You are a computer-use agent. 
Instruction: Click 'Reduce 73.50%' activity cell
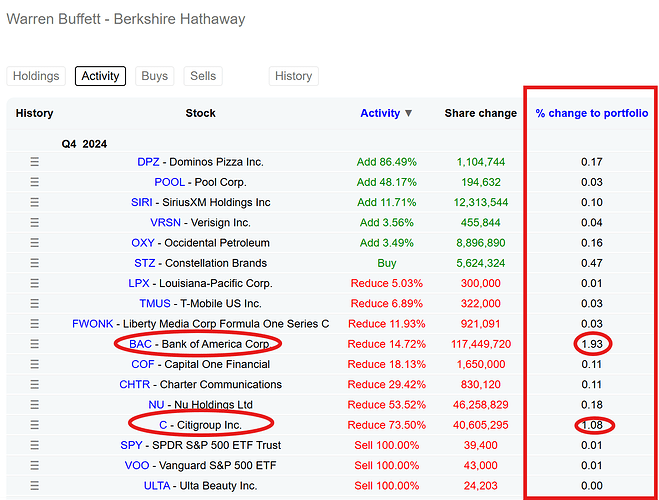(x=387, y=425)
